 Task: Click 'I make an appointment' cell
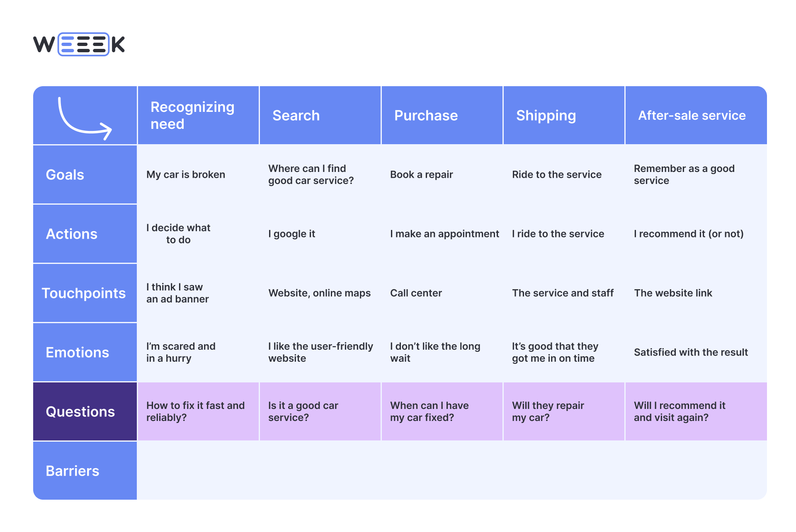(444, 234)
